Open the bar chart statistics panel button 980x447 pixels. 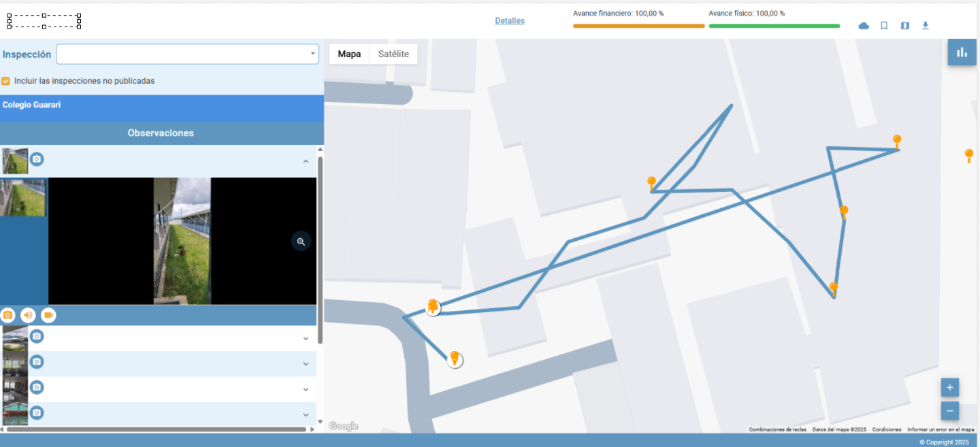tap(962, 52)
